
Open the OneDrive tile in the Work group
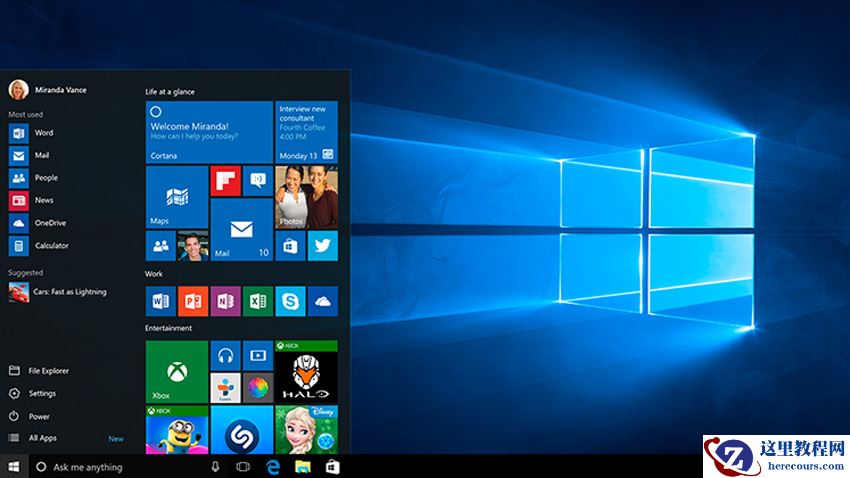point(323,301)
